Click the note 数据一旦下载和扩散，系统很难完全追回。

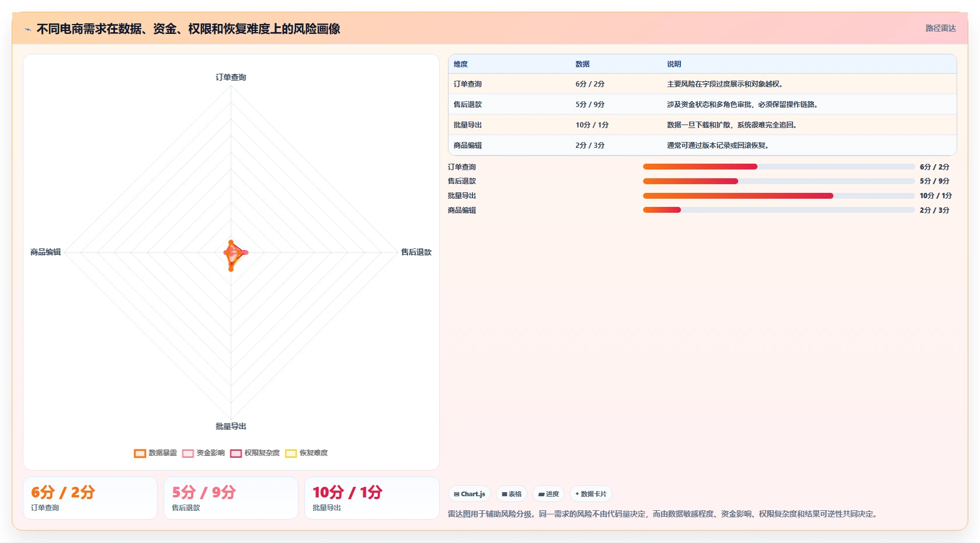click(x=732, y=125)
